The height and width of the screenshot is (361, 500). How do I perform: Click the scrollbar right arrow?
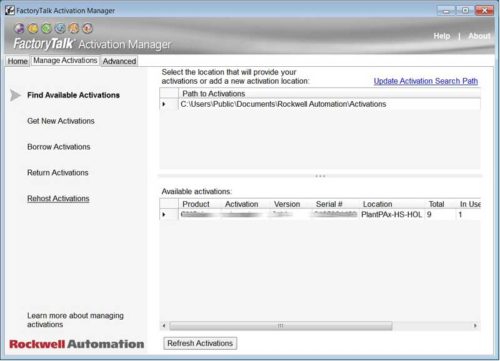tap(475, 325)
